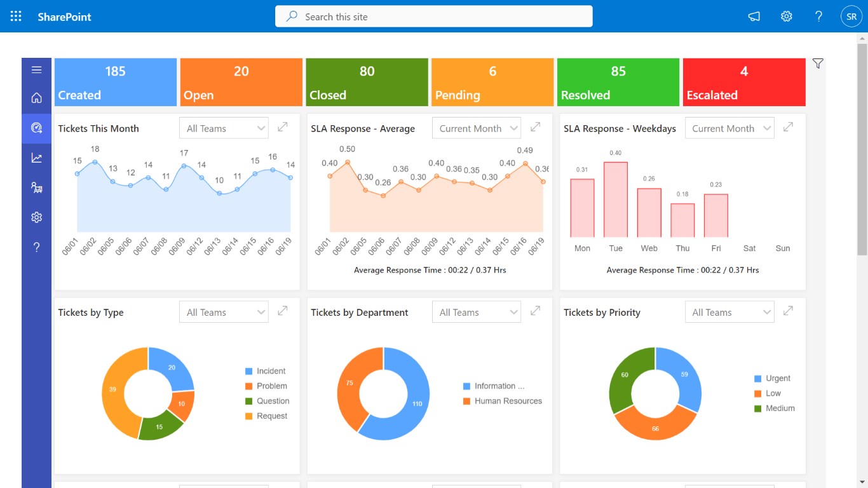Select the Open tickets tile

(x=241, y=82)
